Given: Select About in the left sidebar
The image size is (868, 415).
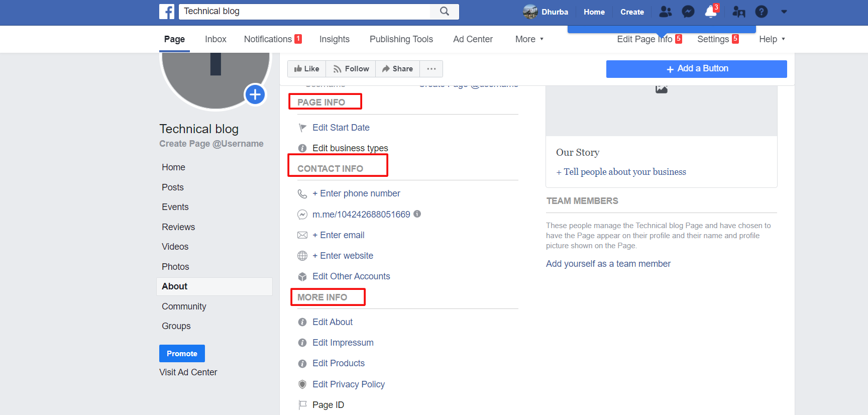Looking at the screenshot, I should 214,286.
